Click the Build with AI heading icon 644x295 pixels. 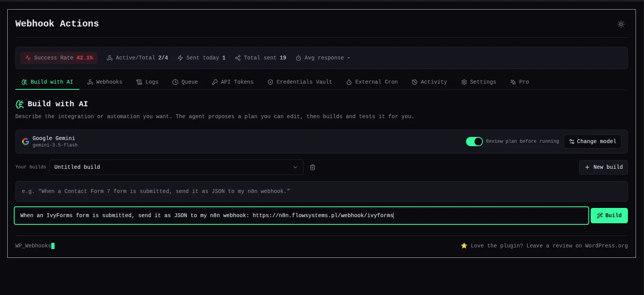[x=20, y=104]
